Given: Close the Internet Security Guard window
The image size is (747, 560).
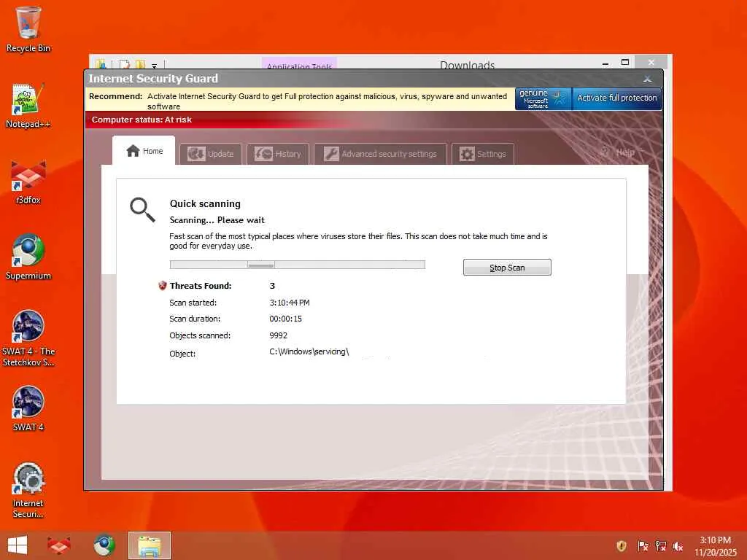Looking at the screenshot, I should coord(648,79).
